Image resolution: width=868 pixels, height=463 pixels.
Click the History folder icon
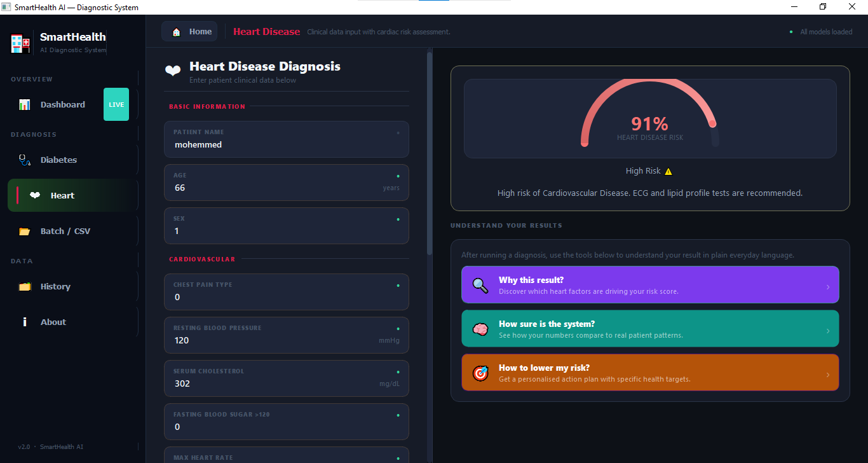(24, 286)
